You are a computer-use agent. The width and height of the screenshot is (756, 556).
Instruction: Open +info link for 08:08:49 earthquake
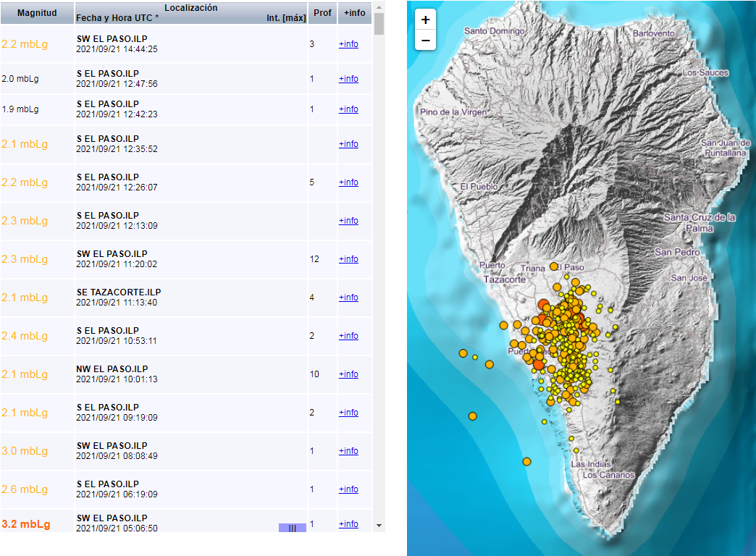coord(348,451)
